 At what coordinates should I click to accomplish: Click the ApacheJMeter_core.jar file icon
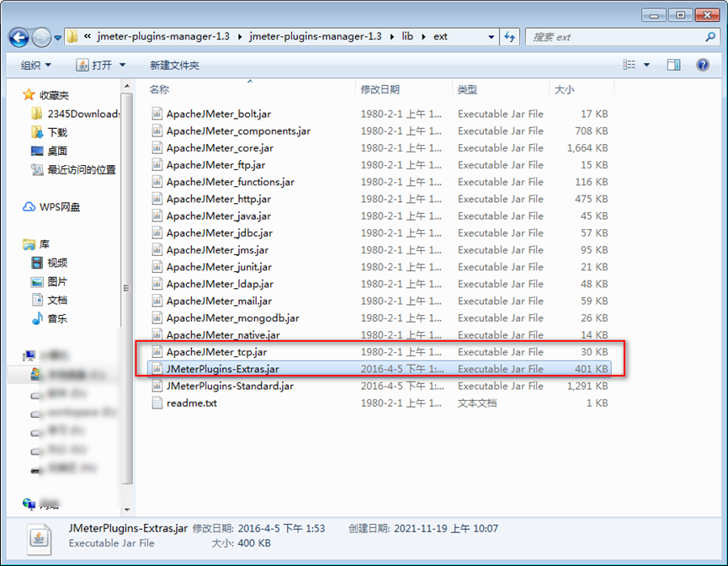tap(157, 147)
